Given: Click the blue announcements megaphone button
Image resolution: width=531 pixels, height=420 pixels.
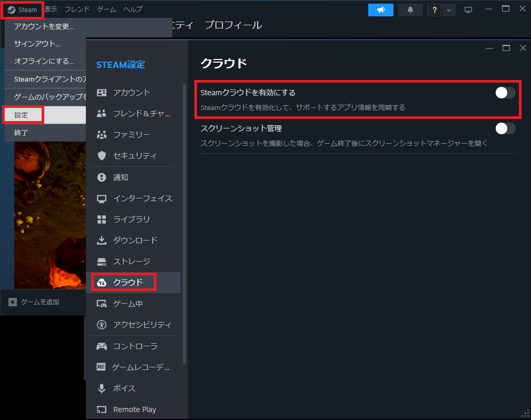Looking at the screenshot, I should point(381,10).
